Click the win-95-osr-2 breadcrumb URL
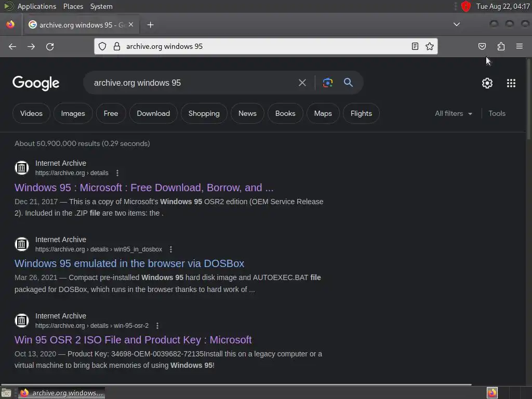 (x=92, y=326)
